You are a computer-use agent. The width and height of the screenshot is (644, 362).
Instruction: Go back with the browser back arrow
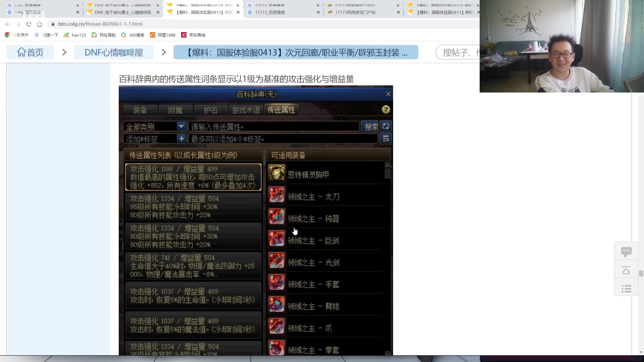(7, 24)
